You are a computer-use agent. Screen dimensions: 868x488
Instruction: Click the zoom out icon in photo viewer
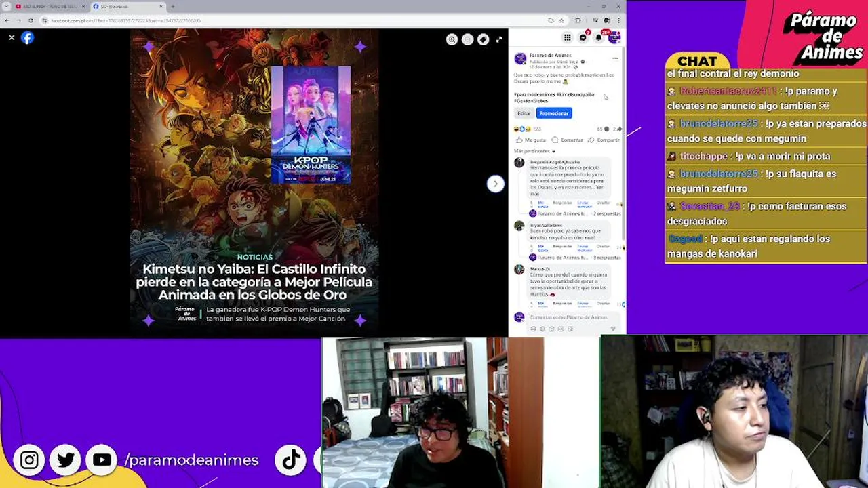coord(467,39)
